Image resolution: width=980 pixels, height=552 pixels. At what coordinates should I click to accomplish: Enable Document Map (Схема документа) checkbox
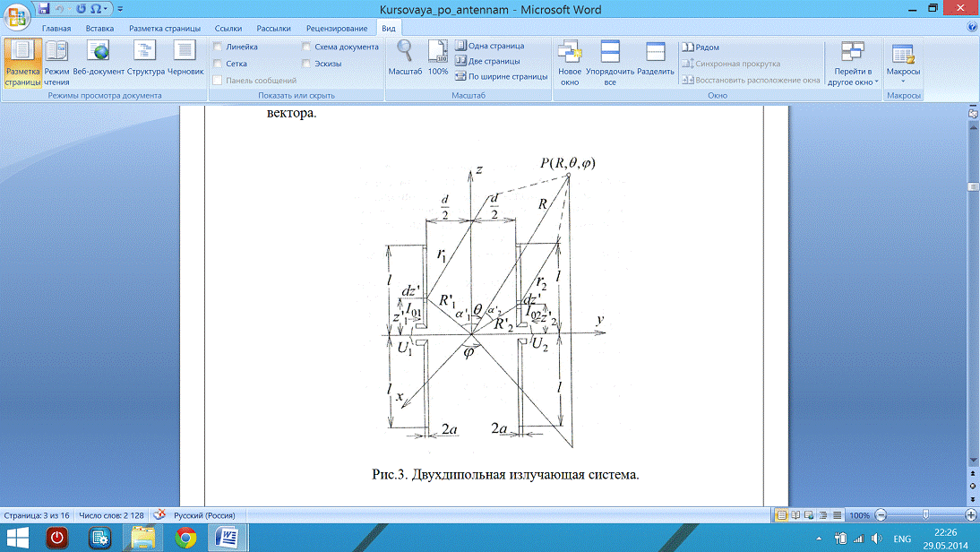tap(307, 47)
